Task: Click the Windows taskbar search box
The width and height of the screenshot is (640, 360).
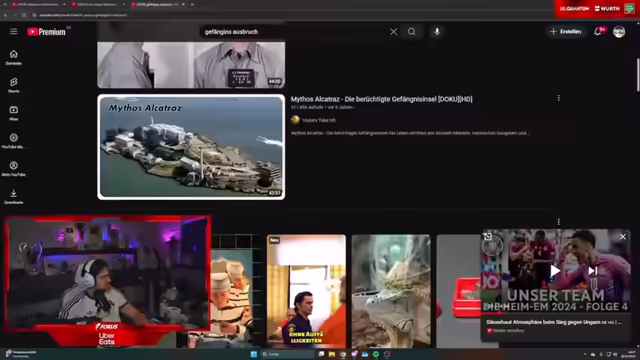Action: [x=287, y=354]
